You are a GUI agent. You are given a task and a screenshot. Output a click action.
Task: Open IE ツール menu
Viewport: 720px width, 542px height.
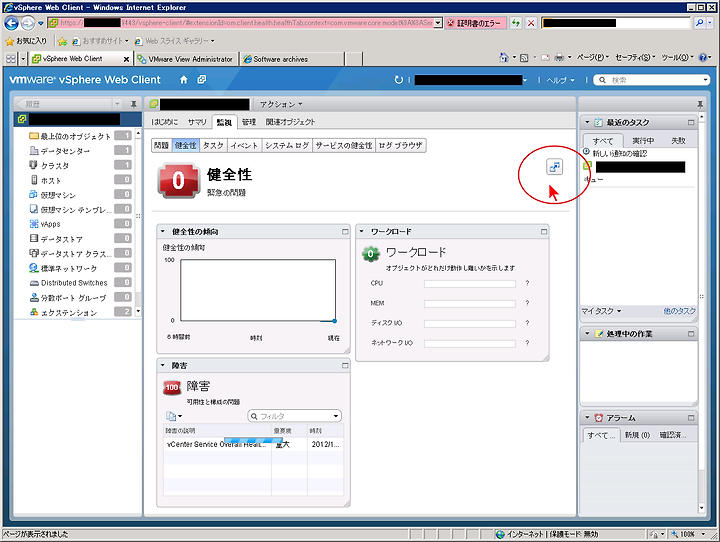click(x=677, y=57)
